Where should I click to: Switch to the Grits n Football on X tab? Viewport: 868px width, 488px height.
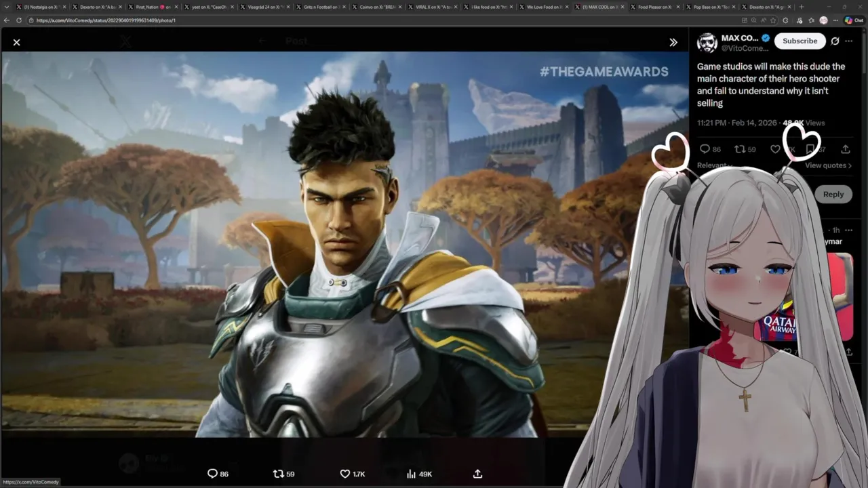[x=321, y=7]
